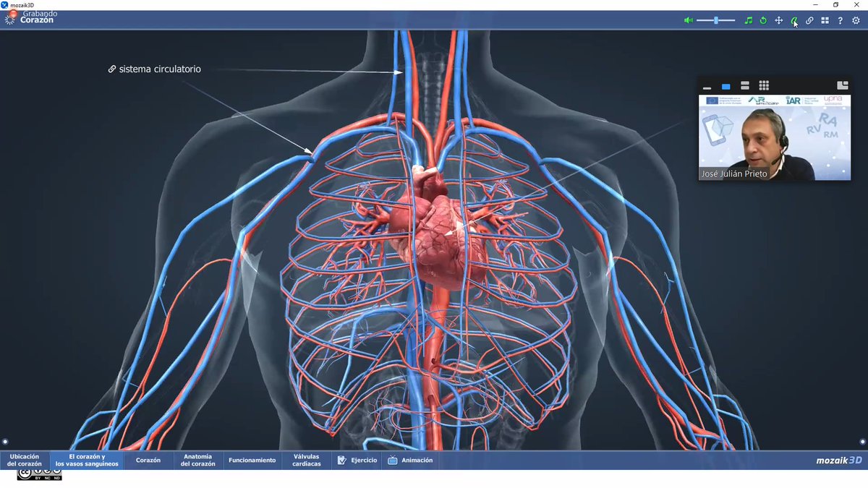Open Válvulas cardíacas tab
The image size is (868, 488).
(x=307, y=461)
